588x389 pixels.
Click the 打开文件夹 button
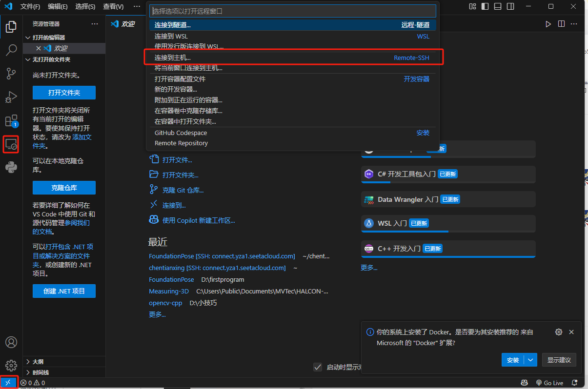(x=64, y=93)
